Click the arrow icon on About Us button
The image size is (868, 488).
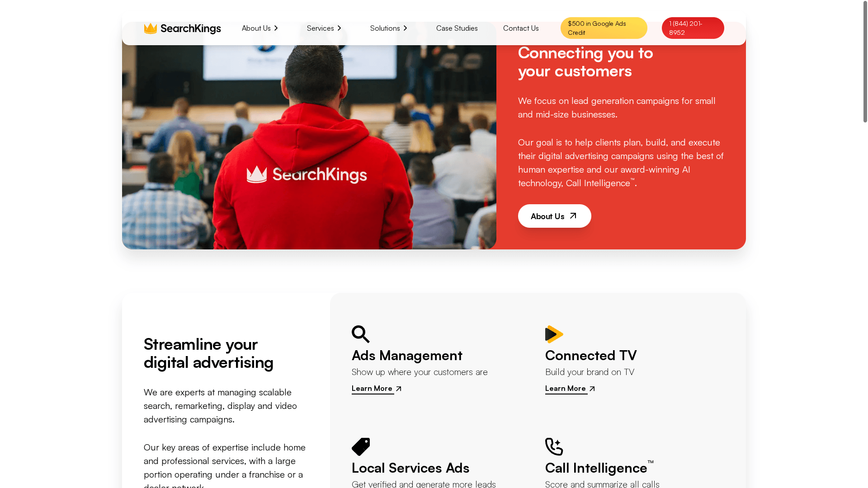click(573, 216)
